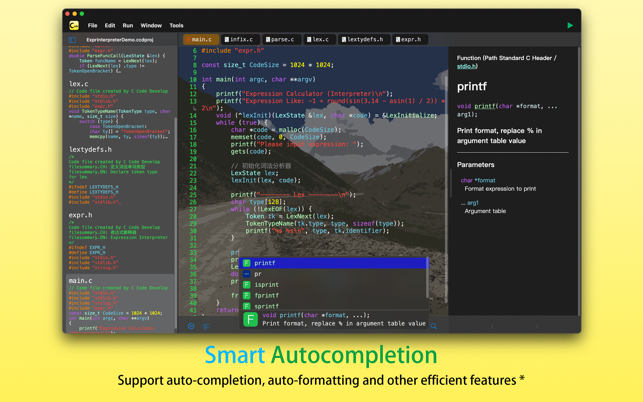Viewport: 643px width, 402px height.
Task: Run the program with the green play button
Action: (570, 25)
